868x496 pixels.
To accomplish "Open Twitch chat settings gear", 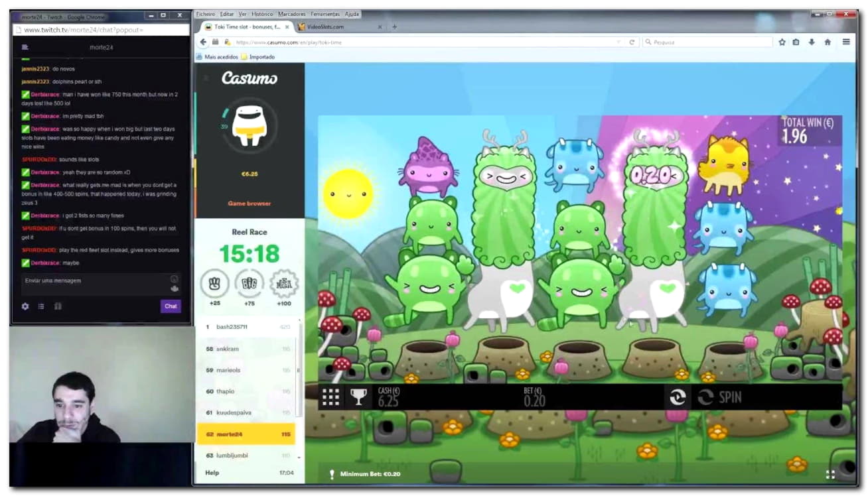I will point(25,306).
